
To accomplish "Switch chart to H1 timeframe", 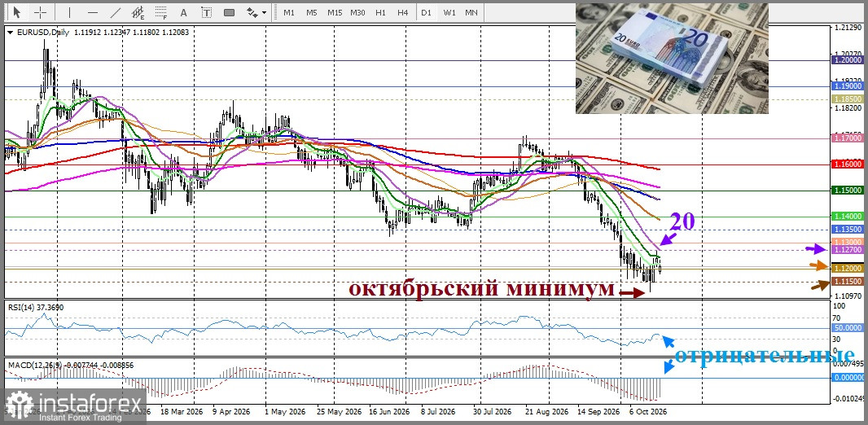I will (380, 12).
